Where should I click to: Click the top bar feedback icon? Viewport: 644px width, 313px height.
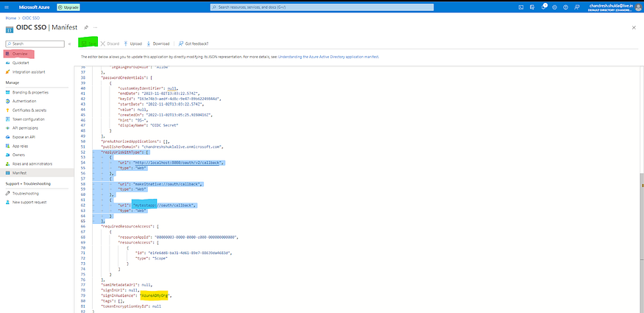(577, 7)
